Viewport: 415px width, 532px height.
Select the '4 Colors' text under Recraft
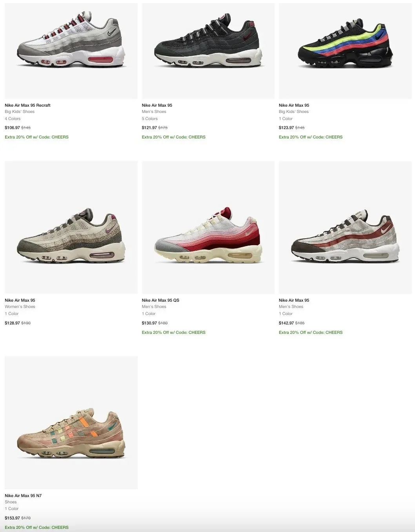(13, 118)
